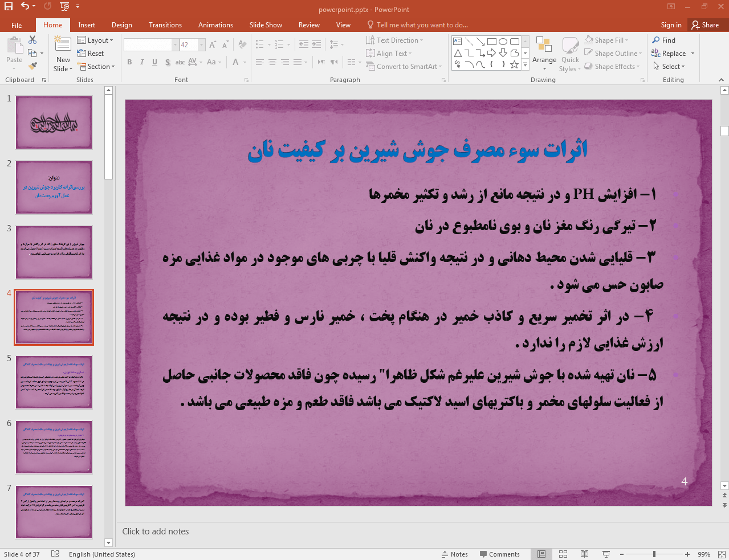The height and width of the screenshot is (560, 729).
Task: Click the zoom slider handle
Action: tap(654, 554)
